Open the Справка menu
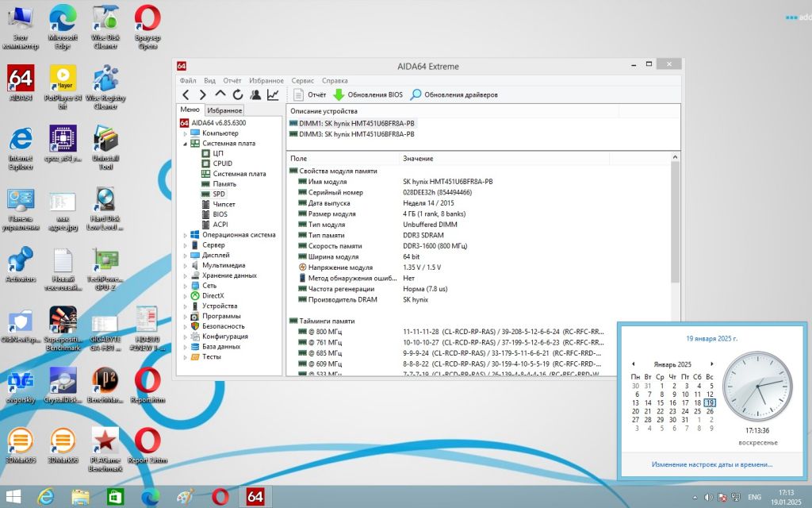 click(335, 80)
